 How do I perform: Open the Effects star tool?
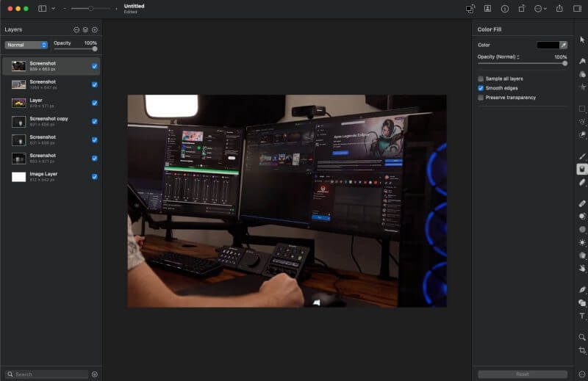click(582, 87)
